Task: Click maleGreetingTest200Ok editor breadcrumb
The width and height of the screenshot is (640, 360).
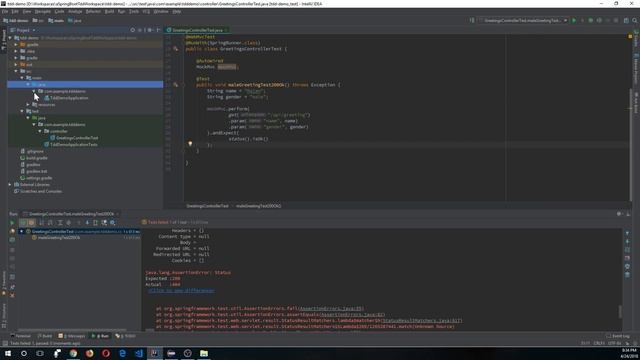Action: point(258,206)
